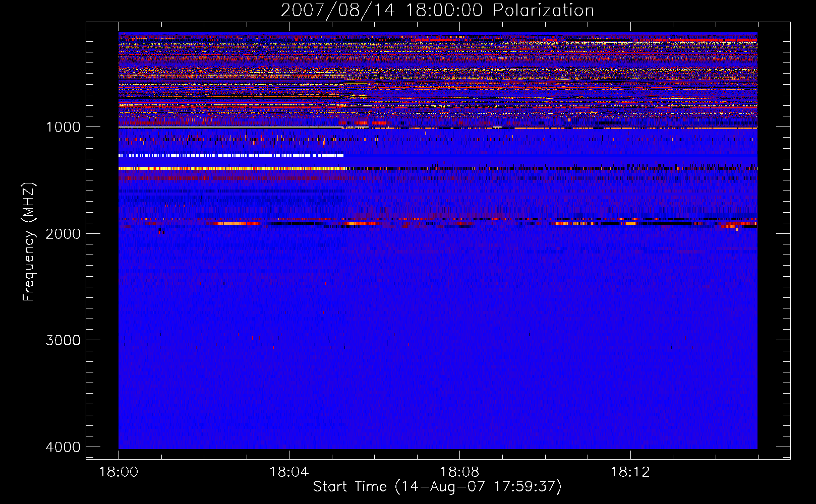Click the "4000" frequency tick label

(63, 447)
